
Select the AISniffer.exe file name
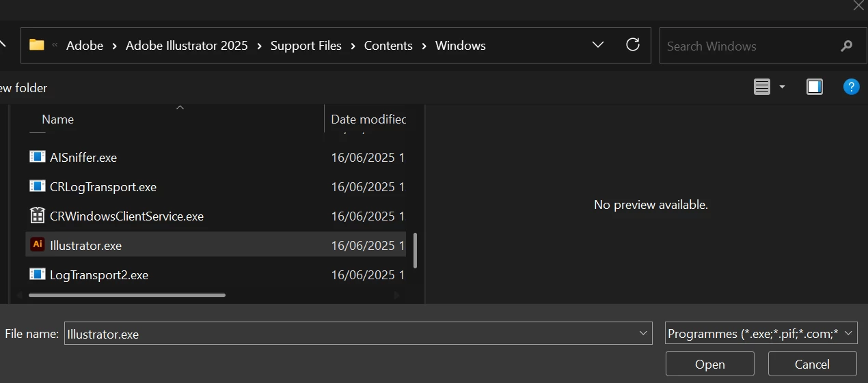pos(83,157)
